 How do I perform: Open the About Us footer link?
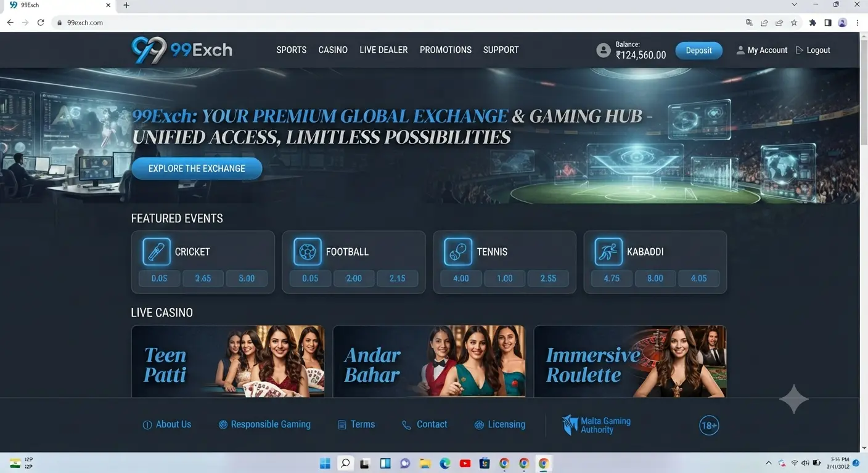tap(167, 424)
